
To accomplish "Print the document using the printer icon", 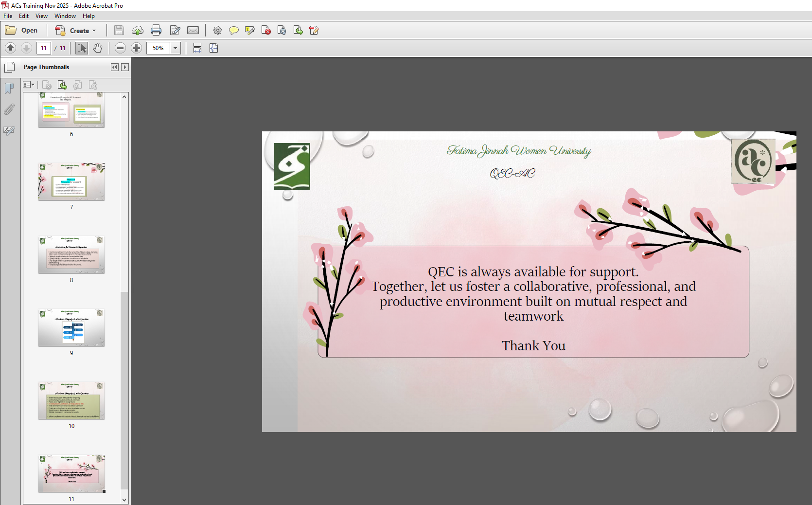I will click(156, 31).
